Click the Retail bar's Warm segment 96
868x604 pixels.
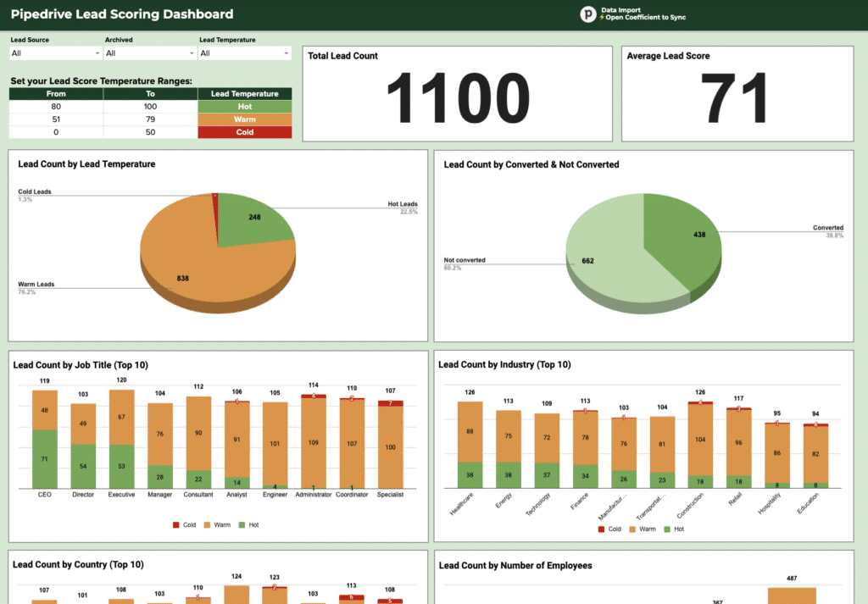[x=738, y=443]
